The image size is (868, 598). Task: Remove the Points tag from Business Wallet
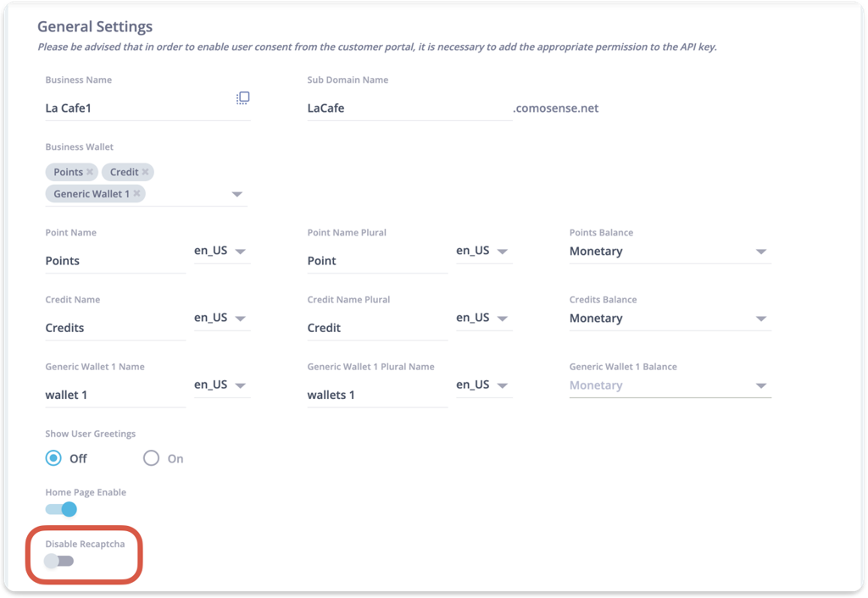pyautogui.click(x=90, y=172)
